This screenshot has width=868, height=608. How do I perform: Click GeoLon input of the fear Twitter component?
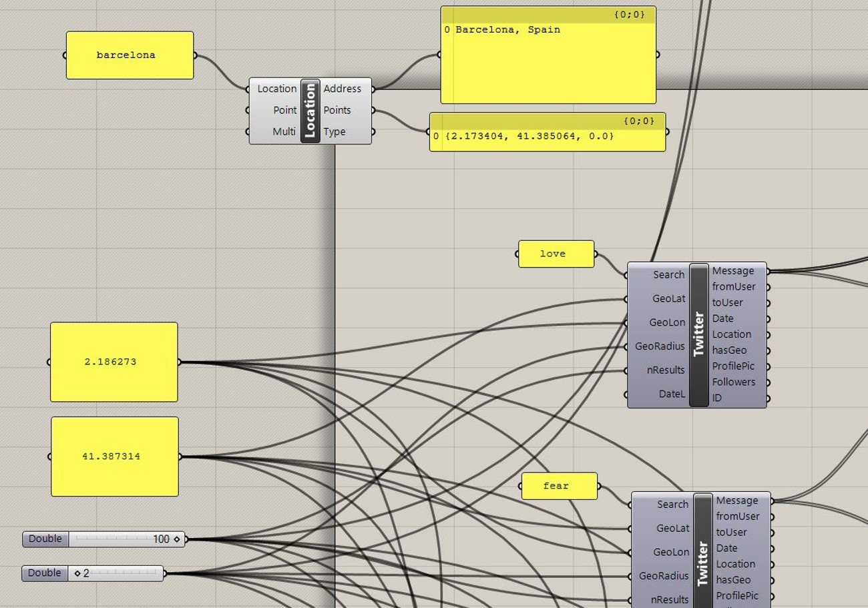coord(671,553)
